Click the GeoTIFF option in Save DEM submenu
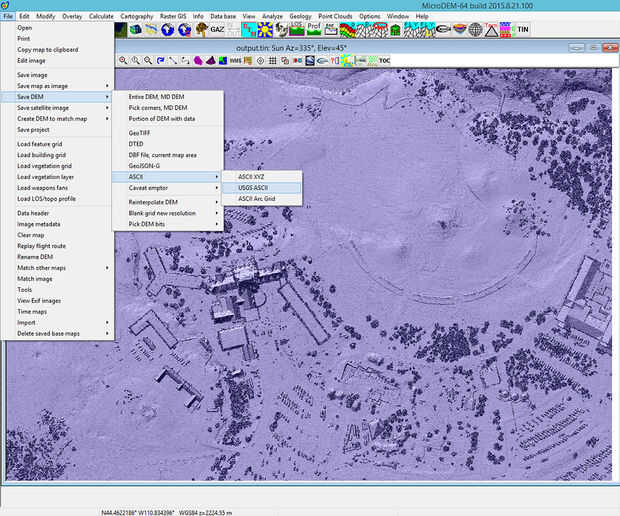The image size is (620, 516). point(142,132)
